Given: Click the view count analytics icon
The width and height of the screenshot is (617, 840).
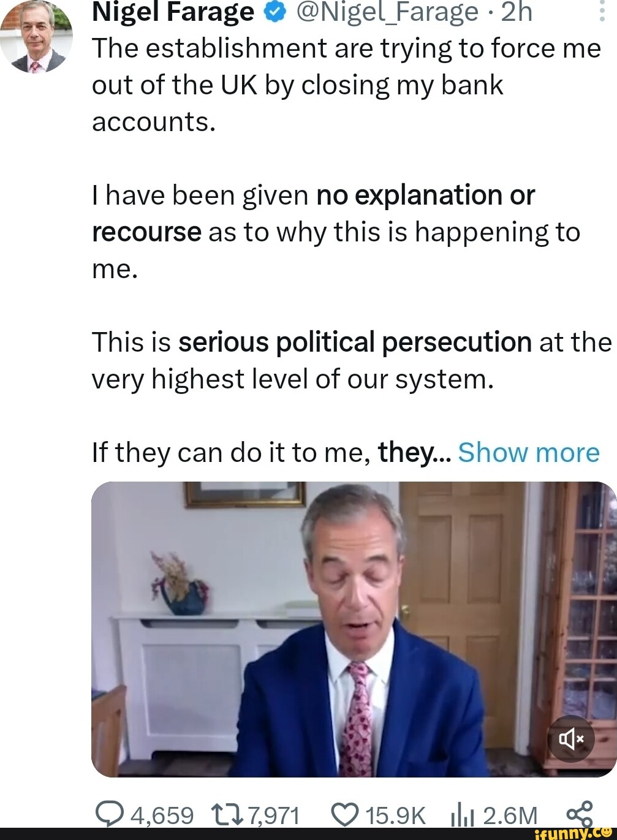Looking at the screenshot, I should 463,814.
